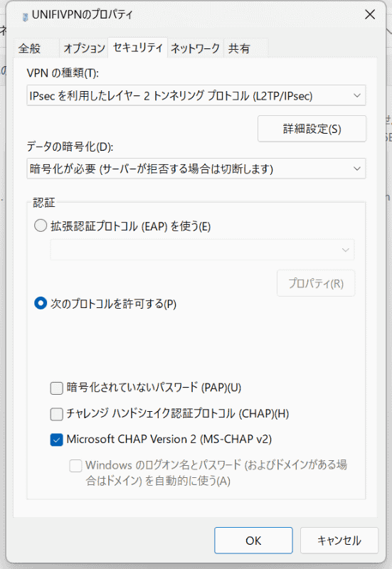Image resolution: width=392 pixels, height=569 pixels.
Task: Open the ネットワーク tab
Action: pyautogui.click(x=195, y=48)
